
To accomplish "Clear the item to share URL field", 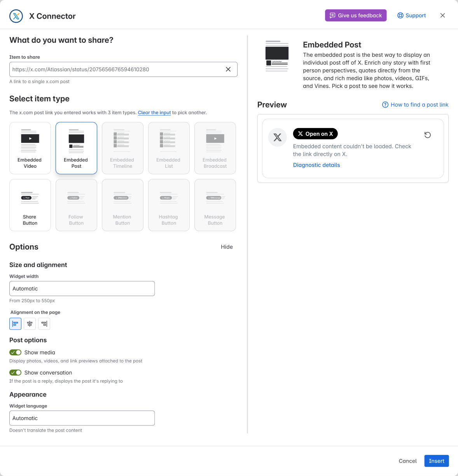I will (228, 69).
